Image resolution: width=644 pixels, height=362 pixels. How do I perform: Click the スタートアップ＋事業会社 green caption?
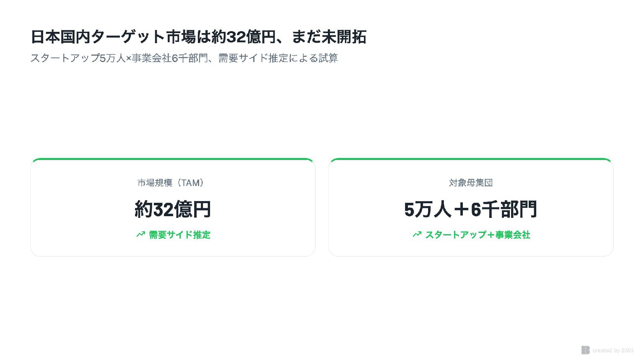(478, 235)
